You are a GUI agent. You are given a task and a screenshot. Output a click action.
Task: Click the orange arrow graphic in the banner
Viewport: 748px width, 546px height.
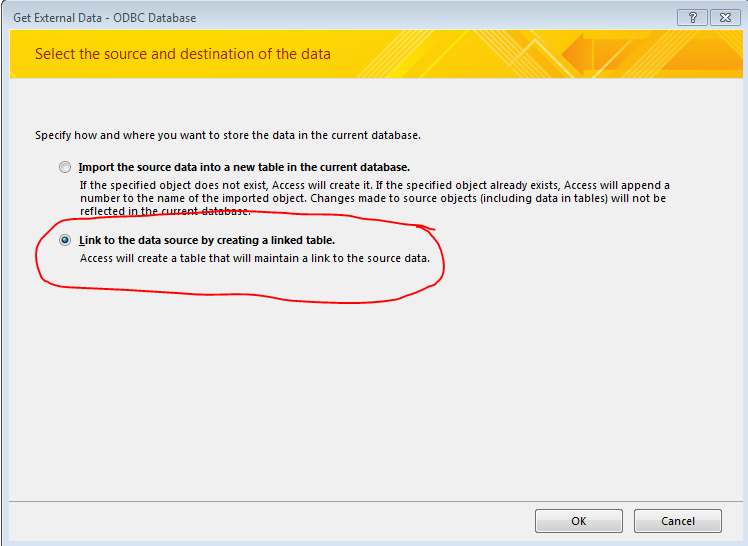[577, 55]
